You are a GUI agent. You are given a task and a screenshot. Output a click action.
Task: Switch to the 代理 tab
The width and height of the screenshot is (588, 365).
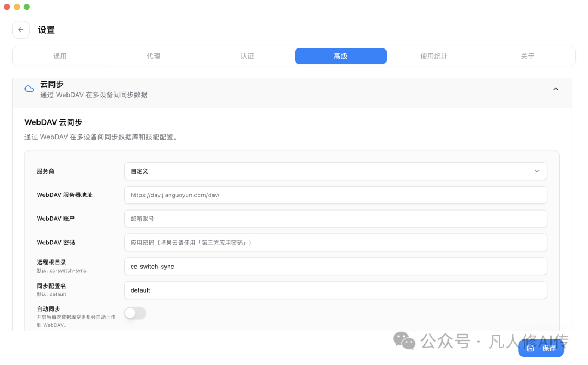154,56
